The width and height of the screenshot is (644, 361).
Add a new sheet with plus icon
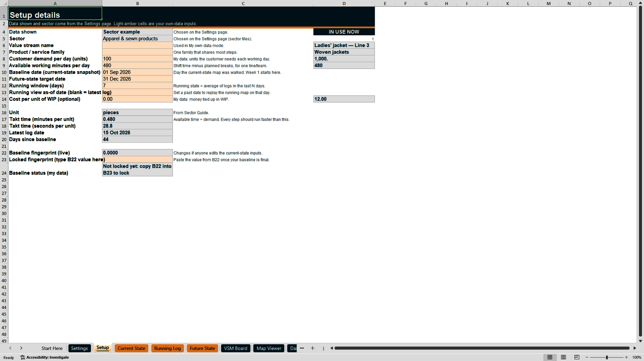point(313,348)
